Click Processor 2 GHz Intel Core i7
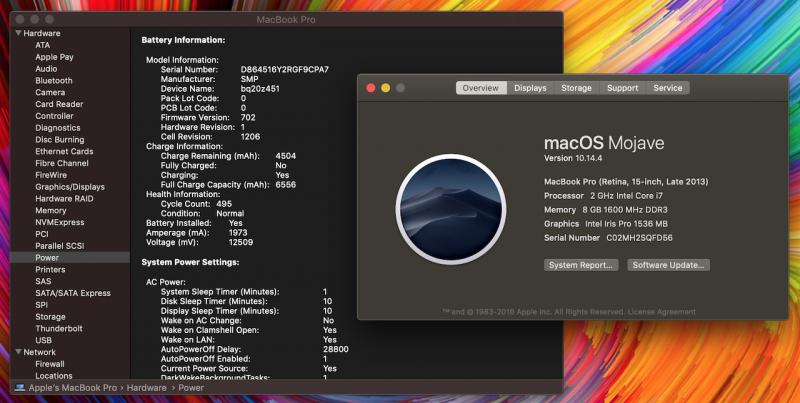The width and height of the screenshot is (800, 403). (x=604, y=196)
